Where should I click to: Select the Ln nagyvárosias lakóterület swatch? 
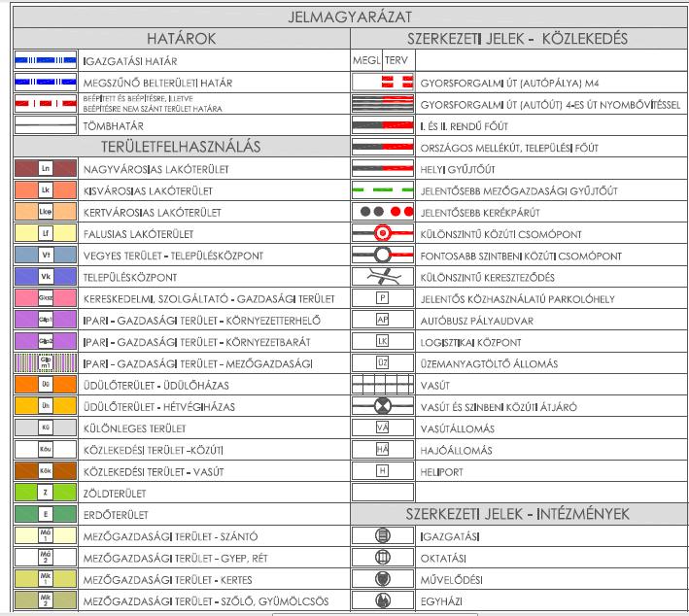(x=46, y=168)
